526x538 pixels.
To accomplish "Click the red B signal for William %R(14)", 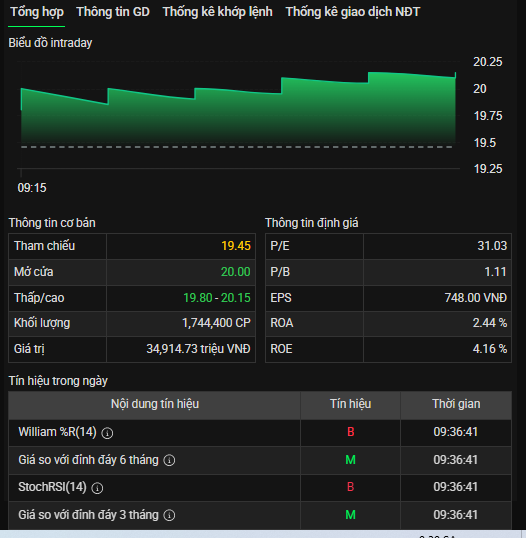I will click(350, 432).
